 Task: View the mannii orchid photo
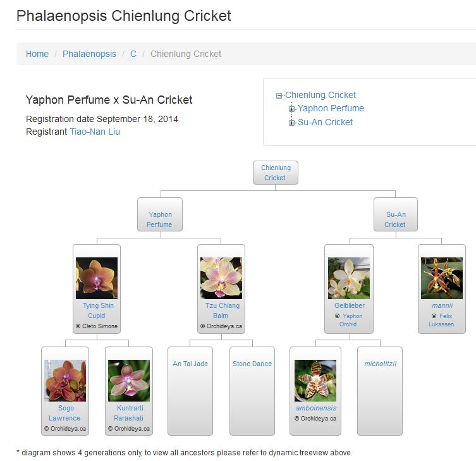click(x=442, y=278)
